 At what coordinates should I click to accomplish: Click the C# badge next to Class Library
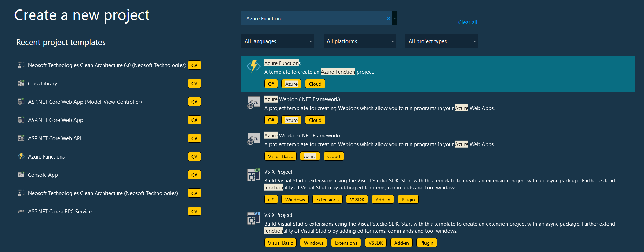[194, 83]
